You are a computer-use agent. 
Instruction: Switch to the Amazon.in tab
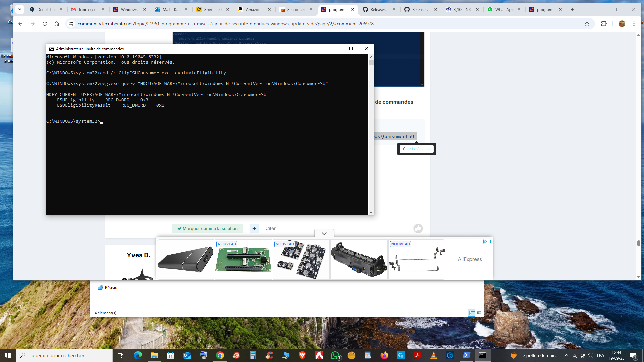(254, 9)
